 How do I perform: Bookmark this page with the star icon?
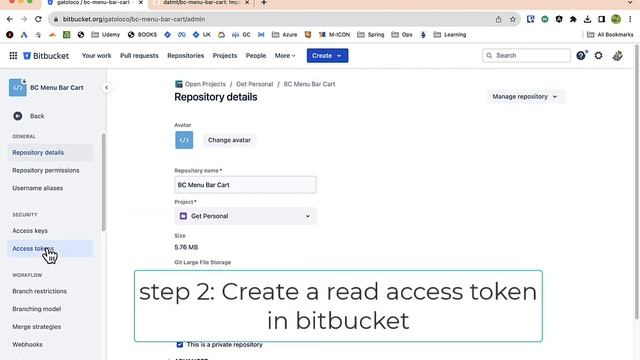513,19
